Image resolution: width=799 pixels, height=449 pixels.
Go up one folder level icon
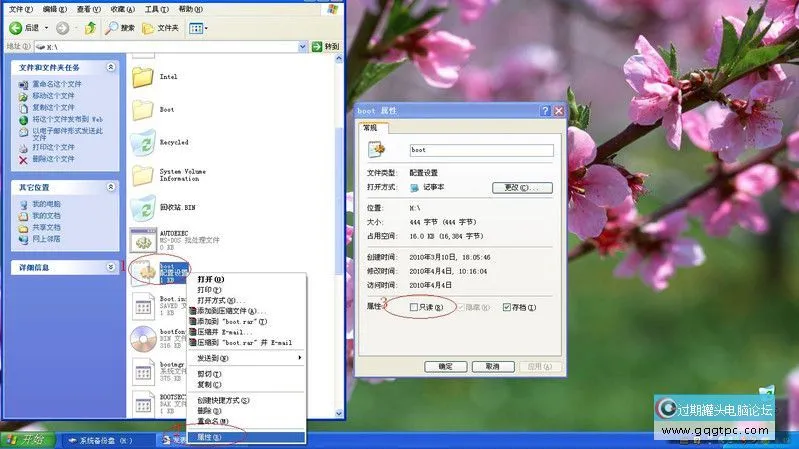[x=90, y=28]
